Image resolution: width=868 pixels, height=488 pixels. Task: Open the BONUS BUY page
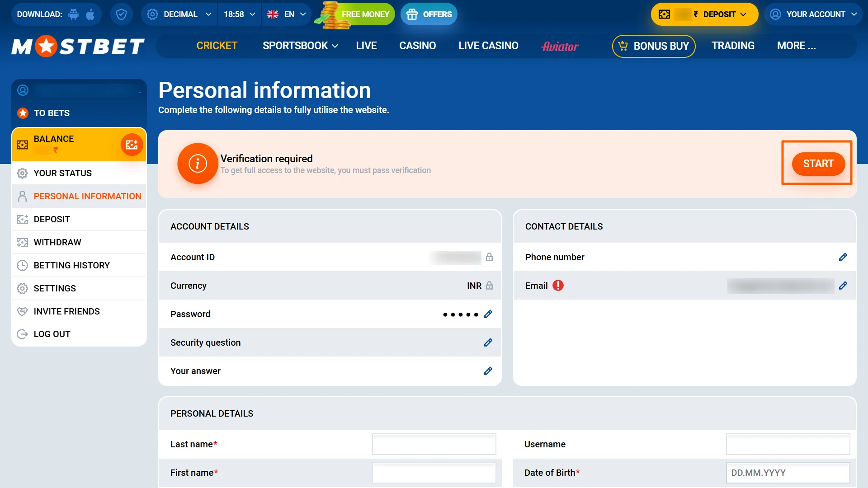pyautogui.click(x=654, y=46)
